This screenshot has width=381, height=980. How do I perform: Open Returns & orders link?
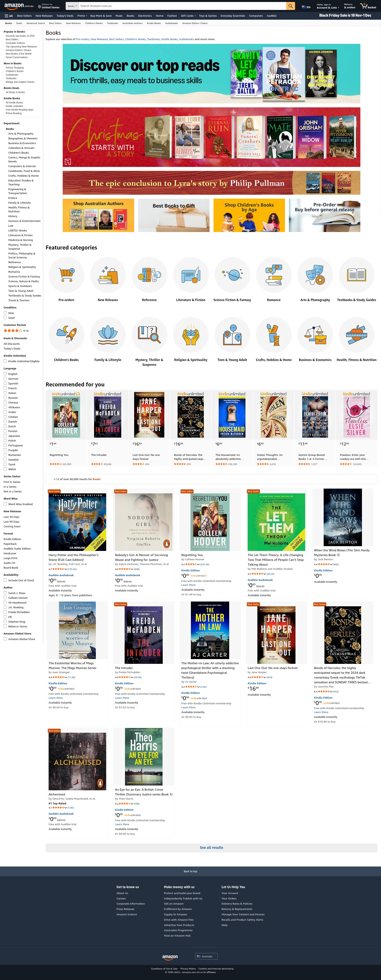click(x=349, y=6)
